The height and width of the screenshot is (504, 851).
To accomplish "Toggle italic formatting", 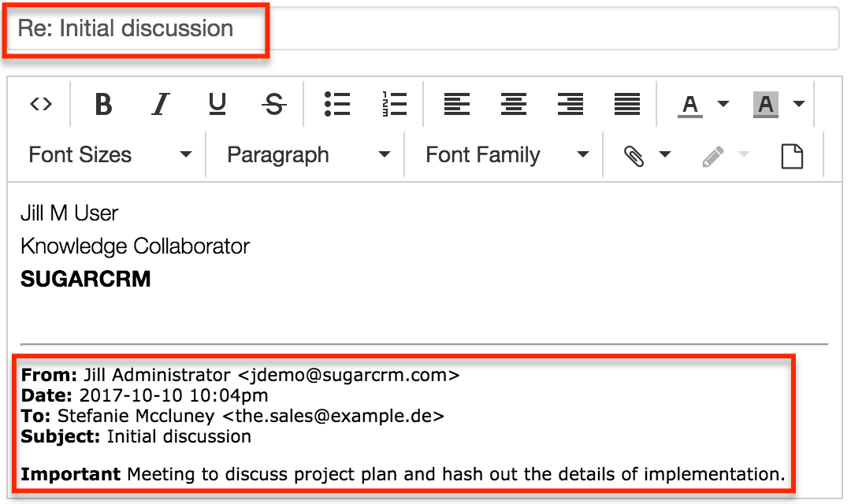I will click(x=161, y=104).
